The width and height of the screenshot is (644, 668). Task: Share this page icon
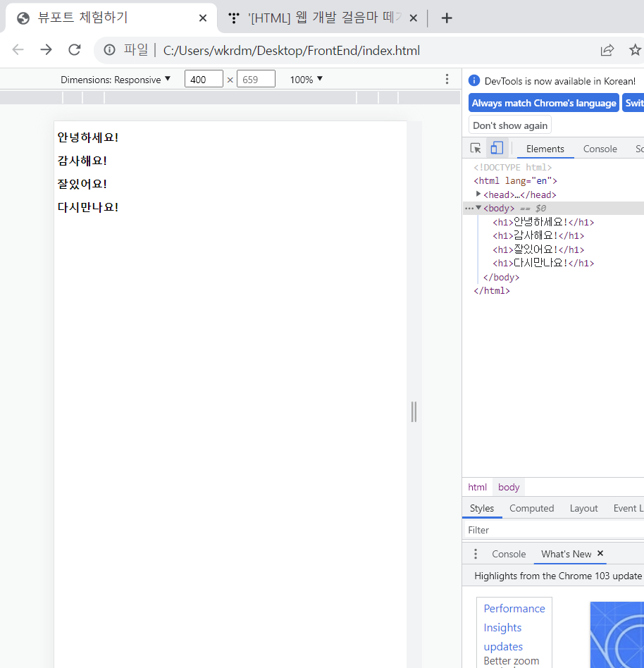pos(607,50)
